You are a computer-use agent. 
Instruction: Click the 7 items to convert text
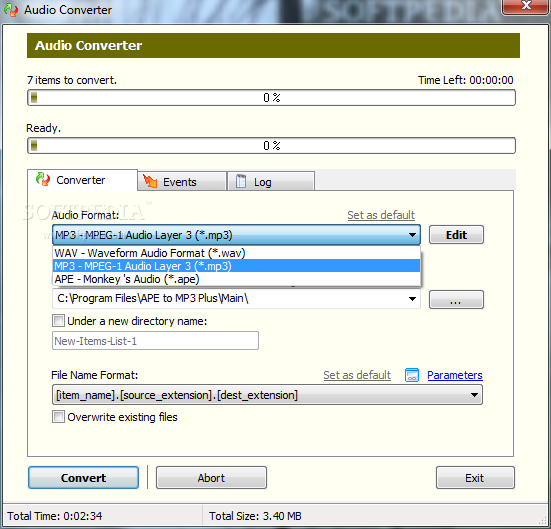click(x=72, y=80)
